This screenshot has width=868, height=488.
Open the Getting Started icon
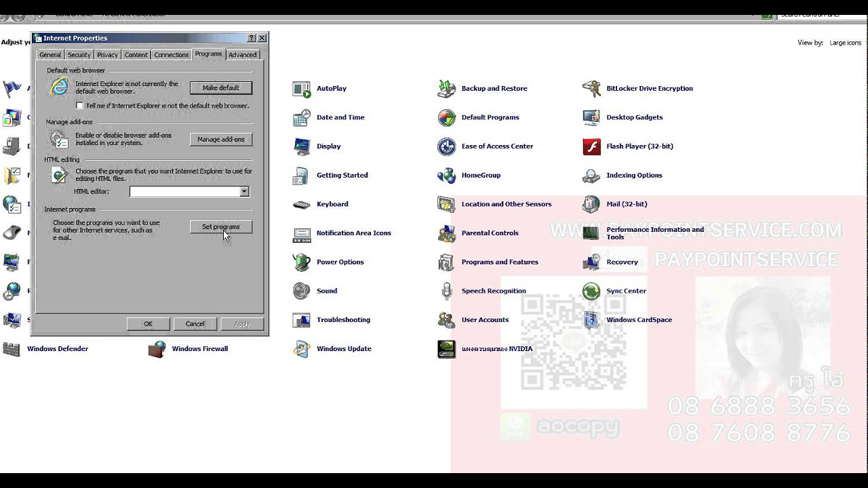(x=302, y=176)
